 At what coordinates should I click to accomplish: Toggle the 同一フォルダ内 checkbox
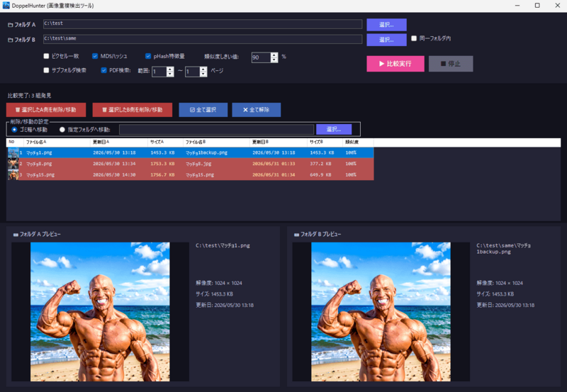414,38
